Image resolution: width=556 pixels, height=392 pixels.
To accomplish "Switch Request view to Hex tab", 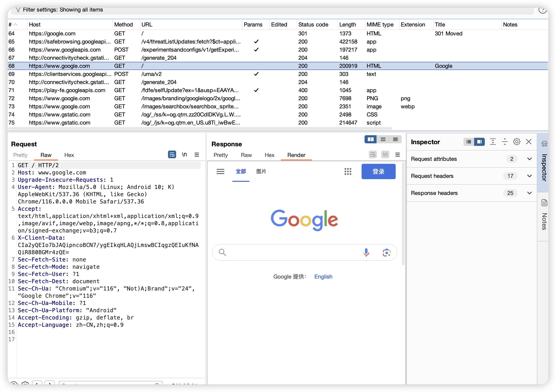I will (x=69, y=155).
